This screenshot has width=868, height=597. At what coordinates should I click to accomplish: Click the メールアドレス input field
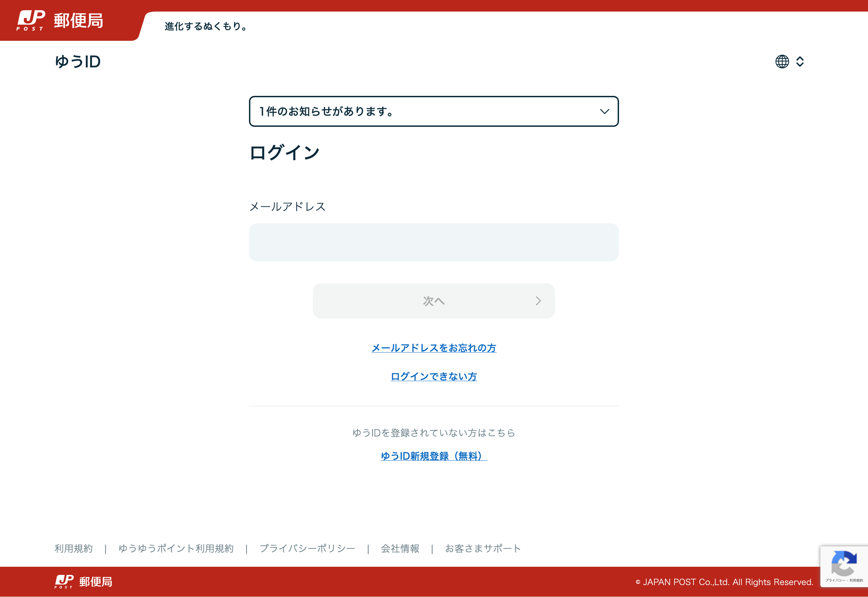(x=434, y=242)
